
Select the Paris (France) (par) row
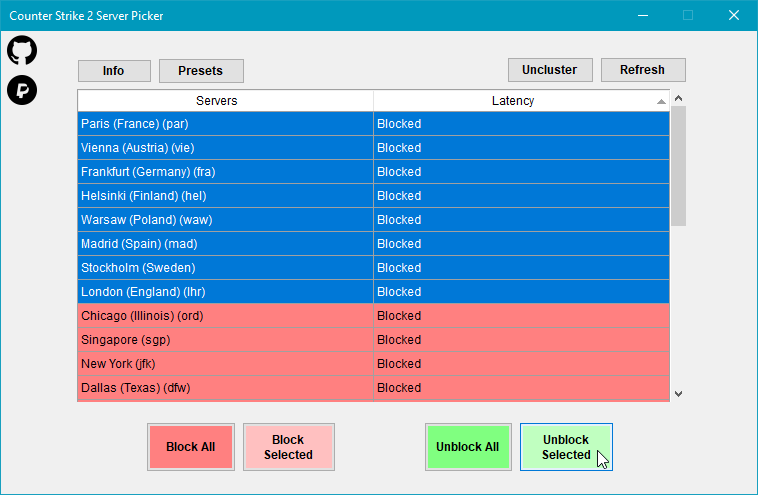coord(374,124)
